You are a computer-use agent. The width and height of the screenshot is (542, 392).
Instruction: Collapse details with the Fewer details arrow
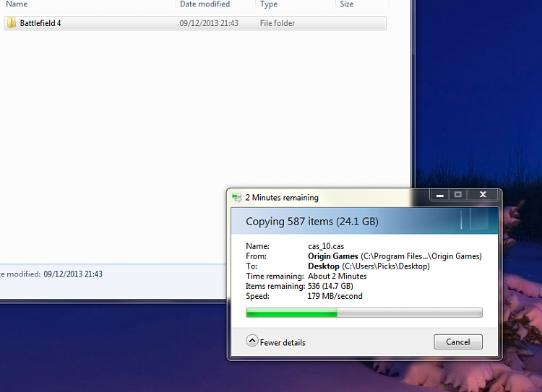click(252, 341)
